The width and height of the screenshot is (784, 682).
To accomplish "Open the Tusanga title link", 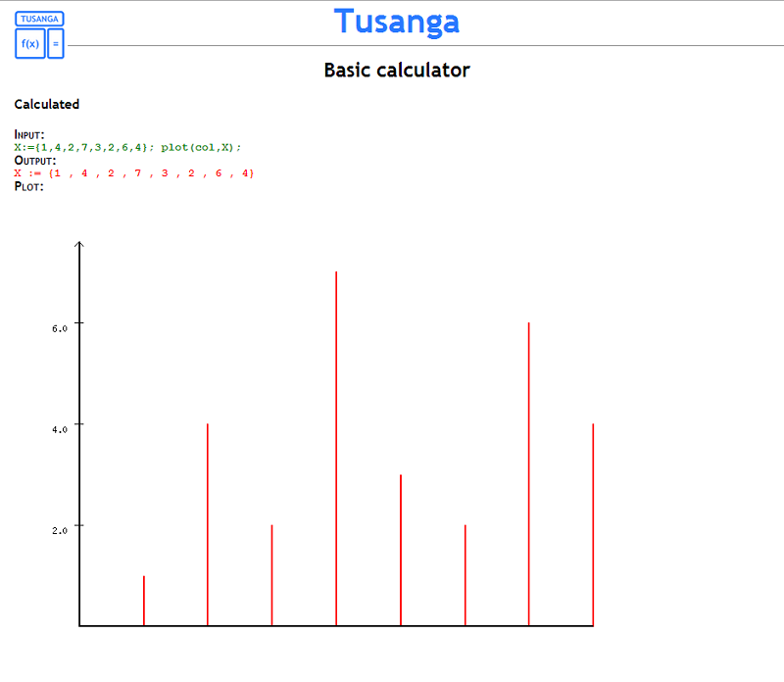I will click(x=396, y=22).
